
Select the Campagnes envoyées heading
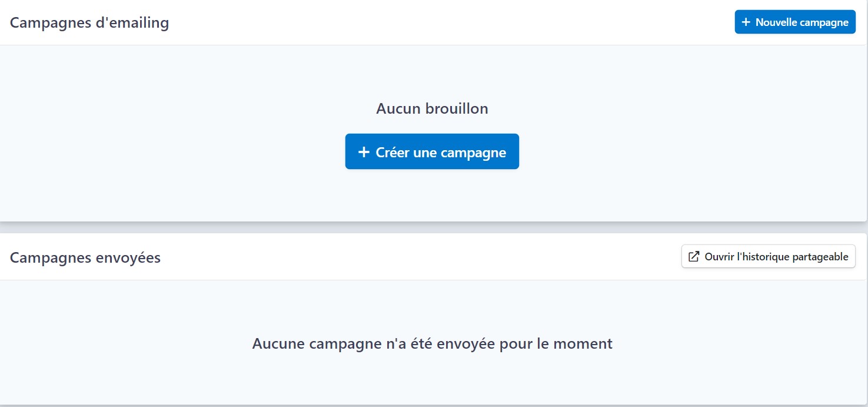[85, 257]
